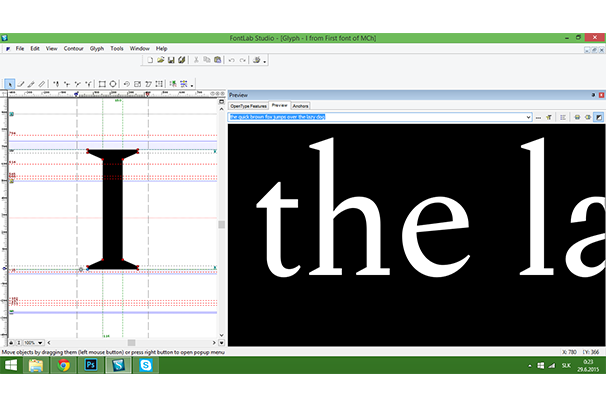The height and width of the screenshot is (406, 606).
Task: Select the Knife tool
Action: click(40, 84)
